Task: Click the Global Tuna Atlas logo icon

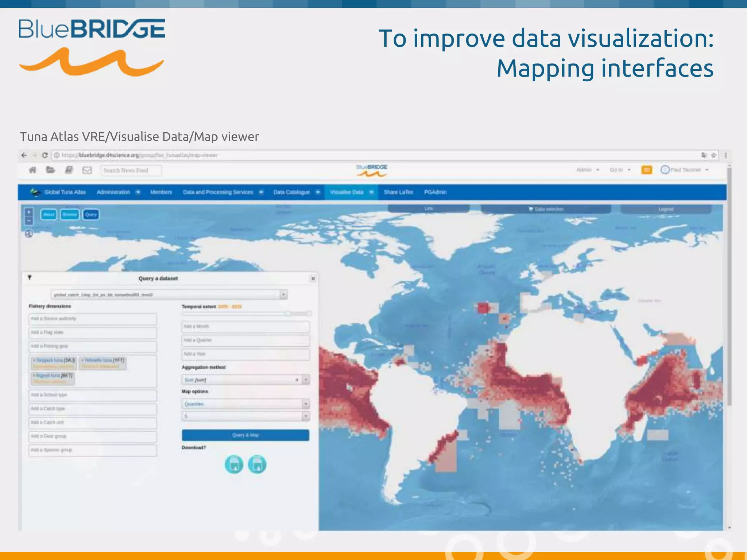Action: click(x=35, y=192)
